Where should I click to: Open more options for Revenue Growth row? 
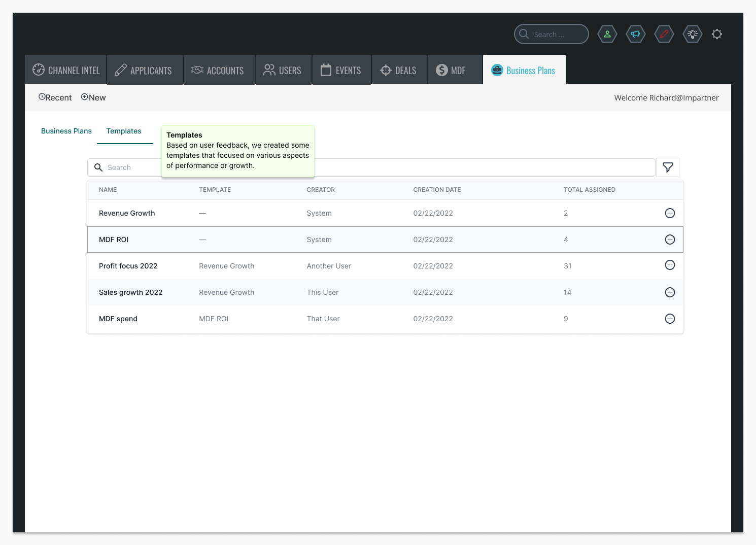(x=670, y=213)
